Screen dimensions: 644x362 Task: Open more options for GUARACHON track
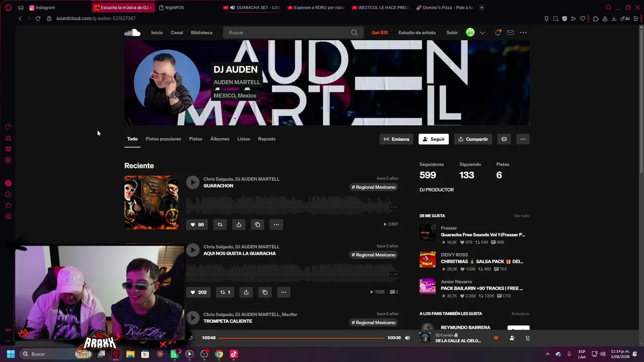pos(276,224)
